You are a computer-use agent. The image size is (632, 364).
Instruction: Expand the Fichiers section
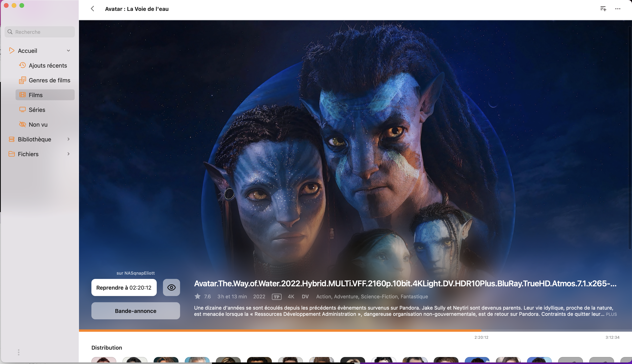pyautogui.click(x=68, y=154)
